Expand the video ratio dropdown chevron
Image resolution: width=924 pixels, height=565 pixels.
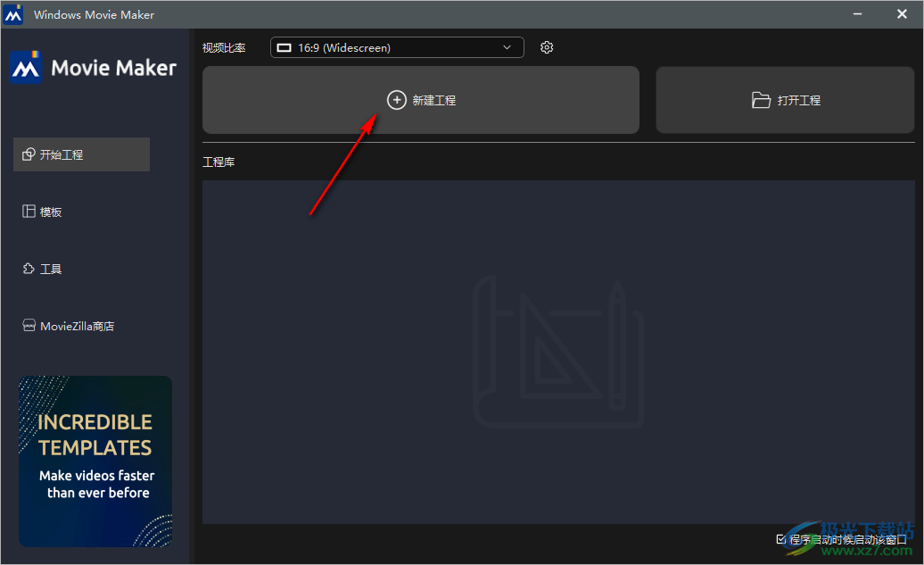pos(507,47)
